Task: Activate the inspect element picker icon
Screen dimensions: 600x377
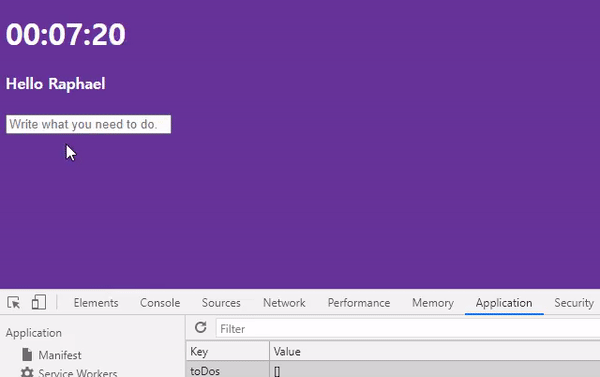Action: 14,303
